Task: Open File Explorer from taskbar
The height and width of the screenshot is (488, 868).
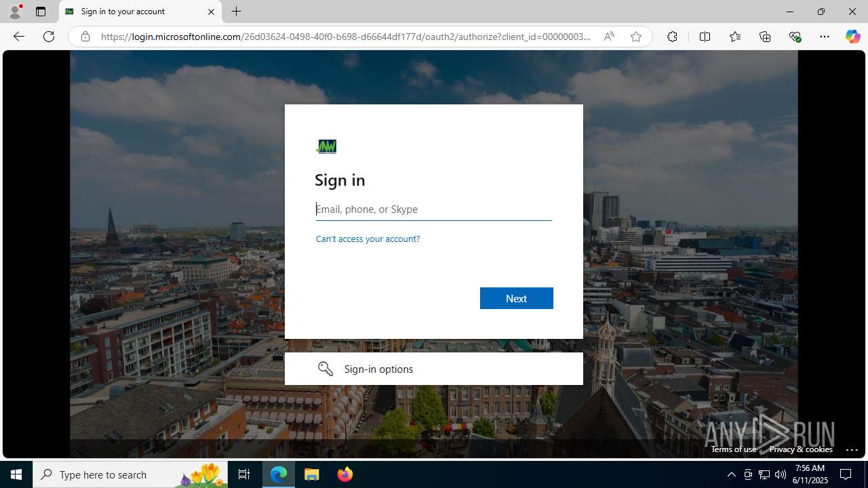Action: coord(312,474)
